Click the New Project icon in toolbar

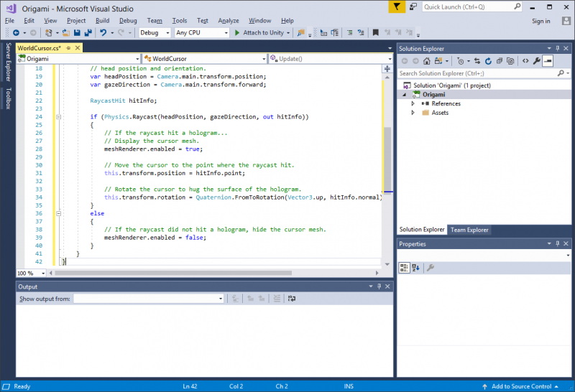pos(48,32)
